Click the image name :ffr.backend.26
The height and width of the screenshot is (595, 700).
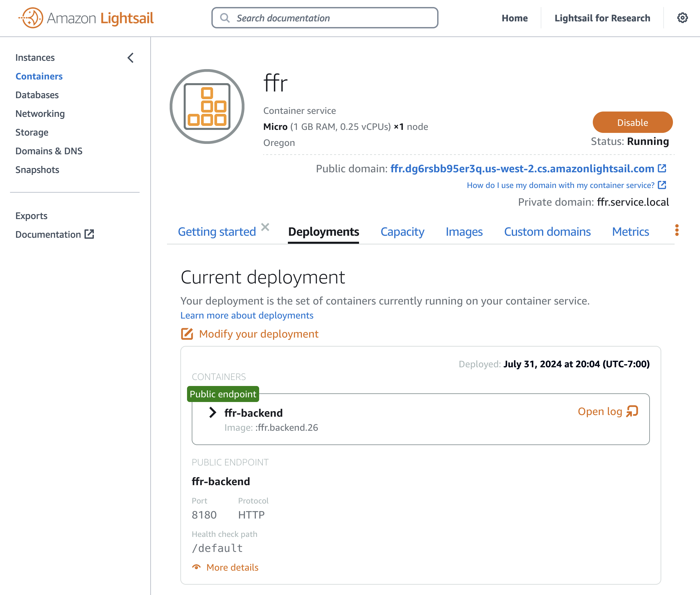[x=287, y=427]
